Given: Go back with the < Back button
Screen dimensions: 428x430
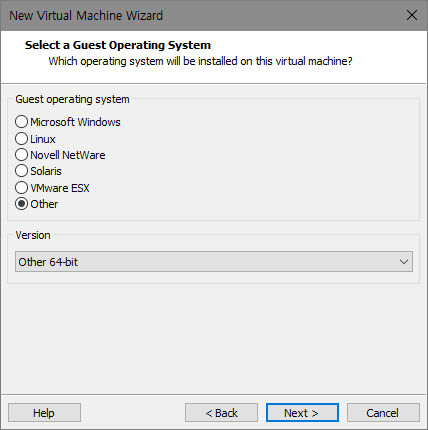Looking at the screenshot, I should coord(221,413).
